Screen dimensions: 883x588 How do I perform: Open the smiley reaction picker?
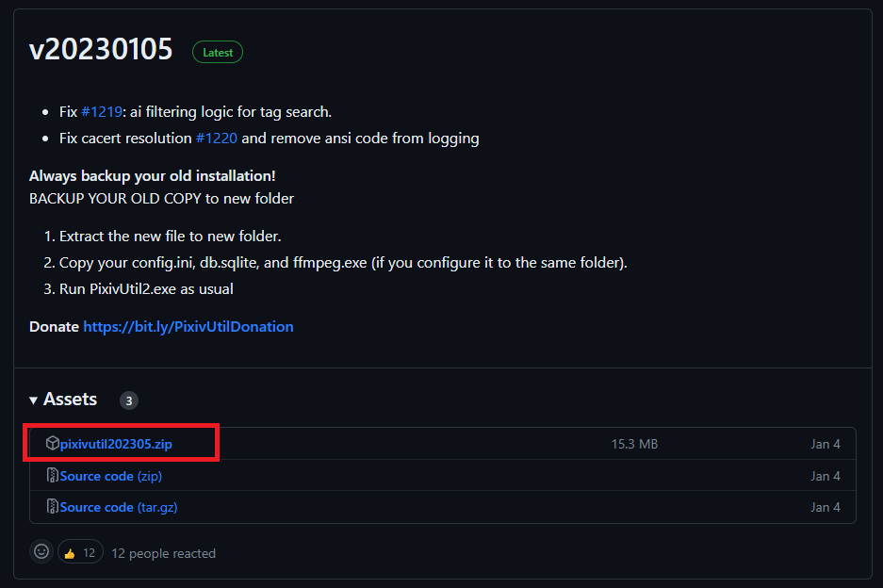point(41,551)
